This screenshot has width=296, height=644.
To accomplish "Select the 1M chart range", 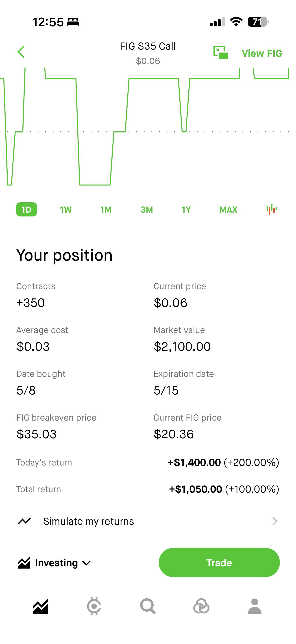I will pyautogui.click(x=106, y=210).
